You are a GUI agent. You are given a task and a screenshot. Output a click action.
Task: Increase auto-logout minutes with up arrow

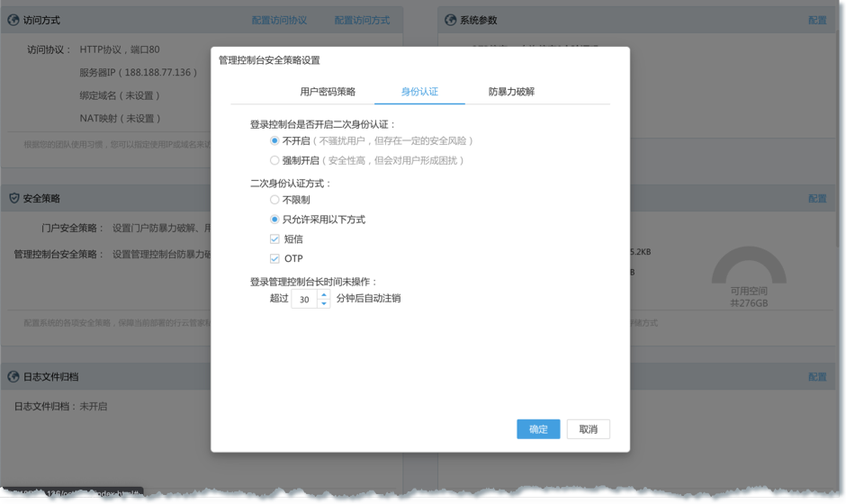click(324, 294)
